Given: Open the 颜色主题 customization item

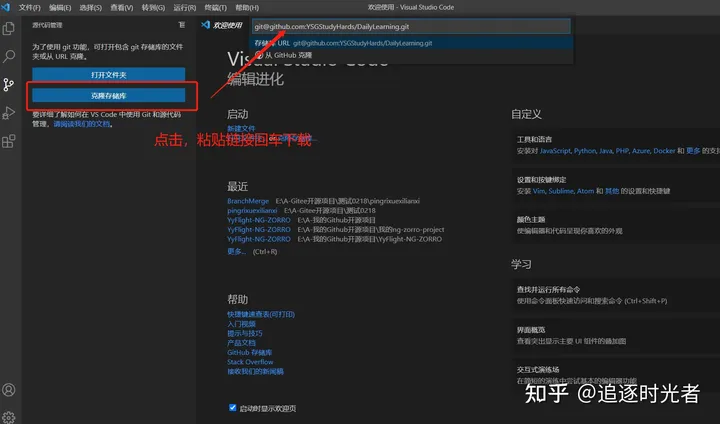Looking at the screenshot, I should 615,225.
